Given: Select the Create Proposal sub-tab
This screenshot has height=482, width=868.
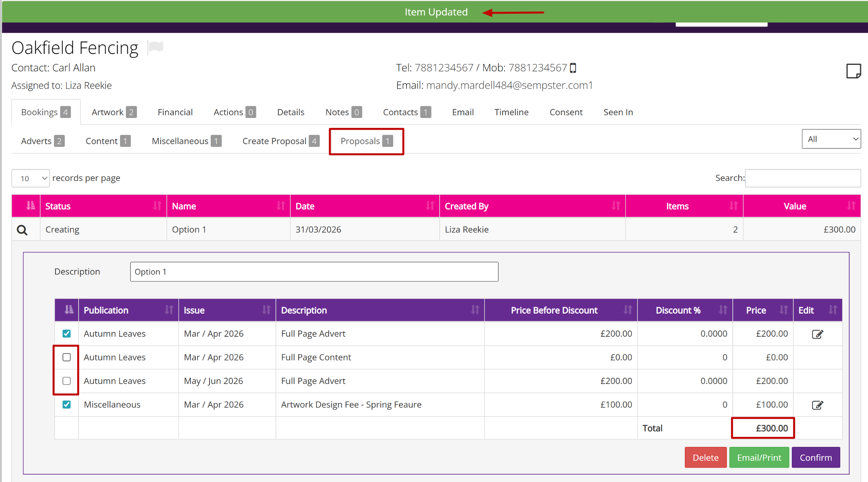Looking at the screenshot, I should pos(281,141).
